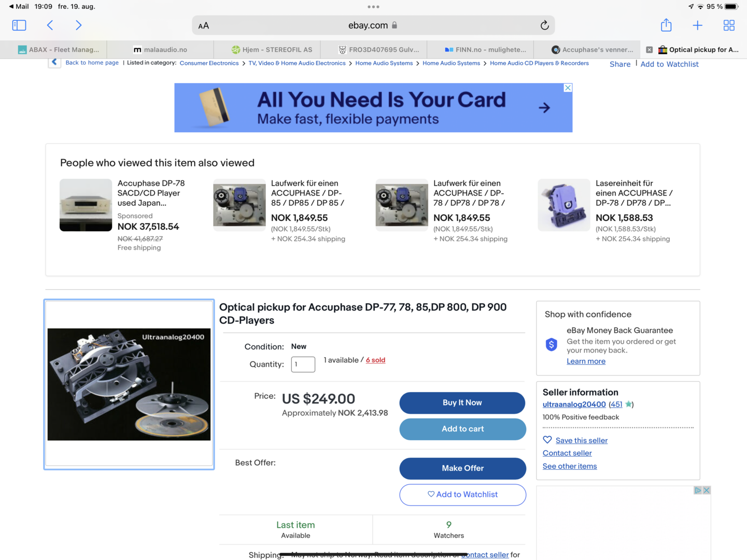Click the All You Need Is Your Card banner
This screenshot has height=560, width=747.
tap(373, 108)
